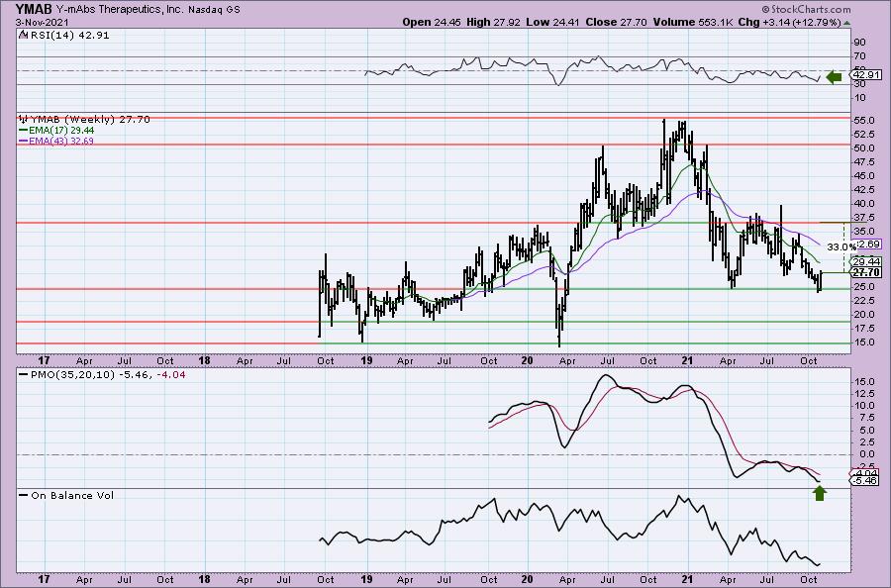Click the 25.0 label on the price axis
The image size is (891, 588).
point(862,287)
